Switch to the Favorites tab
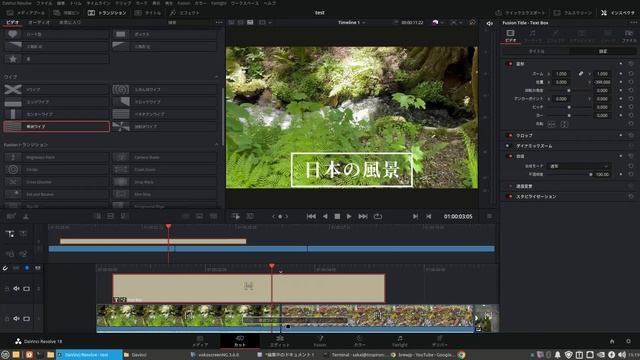Image resolution: width=640 pixels, height=360 pixels. [x=70, y=22]
